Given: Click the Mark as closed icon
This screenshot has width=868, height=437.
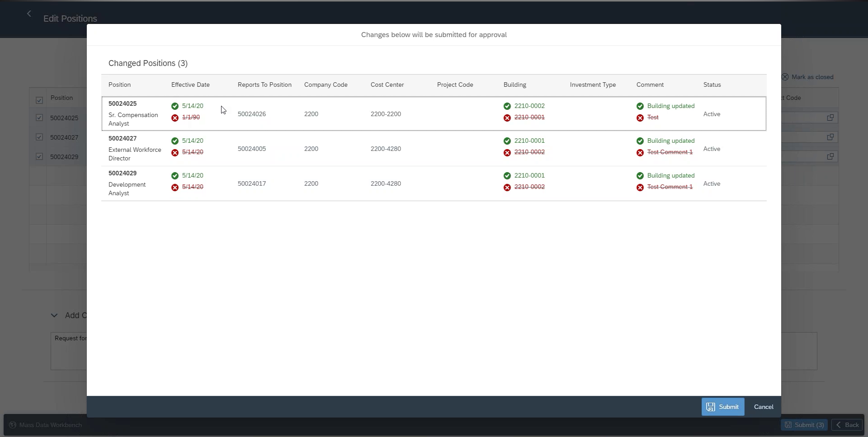Looking at the screenshot, I should (x=785, y=77).
